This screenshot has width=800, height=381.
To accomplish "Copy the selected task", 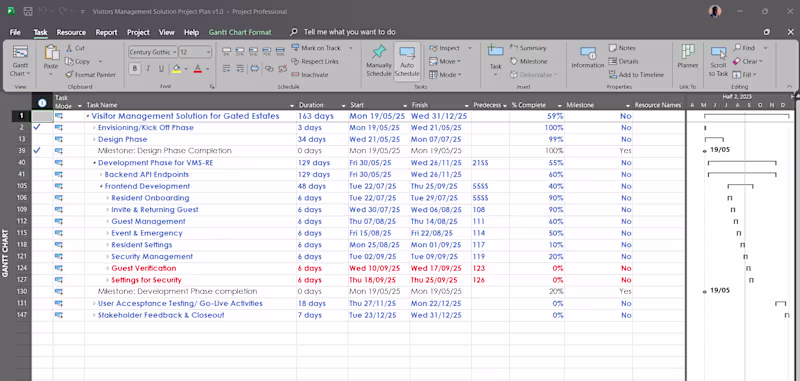I will tap(78, 61).
